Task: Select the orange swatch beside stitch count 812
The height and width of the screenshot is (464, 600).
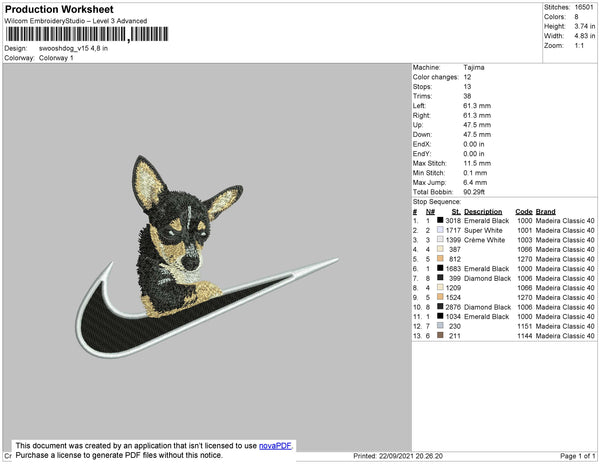Action: [x=440, y=259]
